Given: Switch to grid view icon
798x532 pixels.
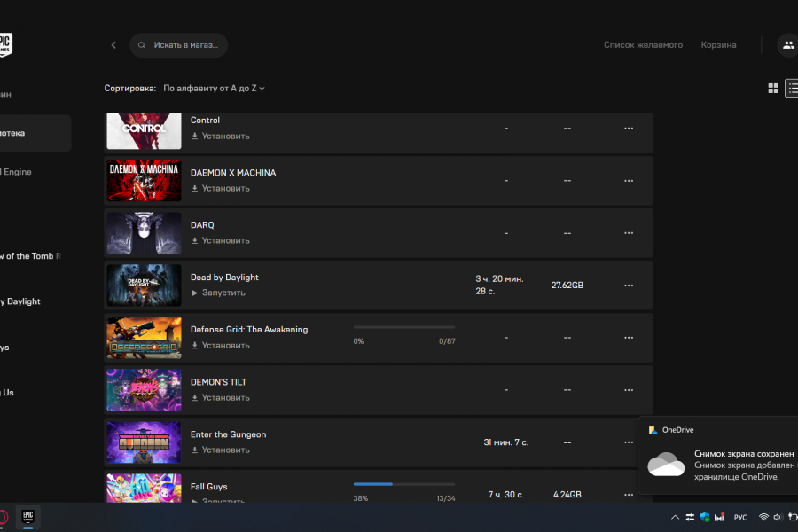Looking at the screenshot, I should pos(773,88).
